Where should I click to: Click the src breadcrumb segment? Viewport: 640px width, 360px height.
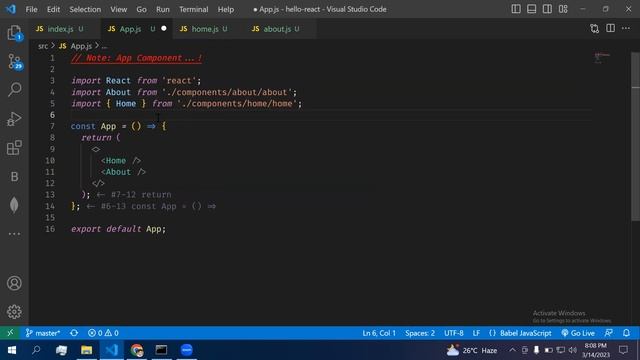(x=43, y=46)
